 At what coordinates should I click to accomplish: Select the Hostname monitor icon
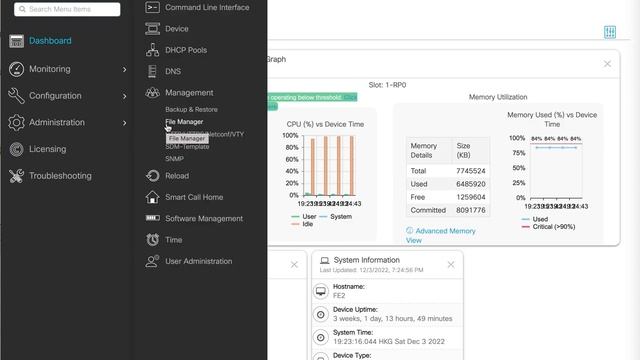(321, 291)
